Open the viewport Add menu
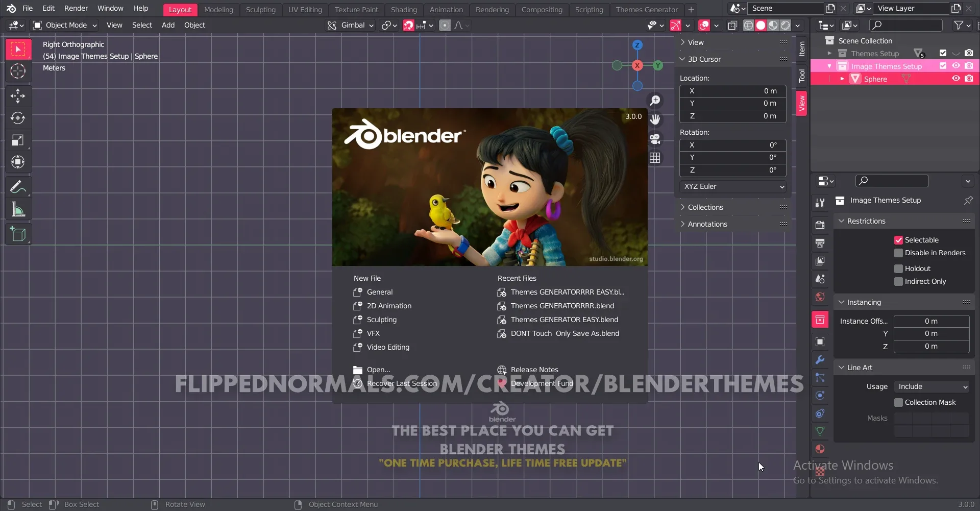Image resolution: width=980 pixels, height=511 pixels. [168, 25]
